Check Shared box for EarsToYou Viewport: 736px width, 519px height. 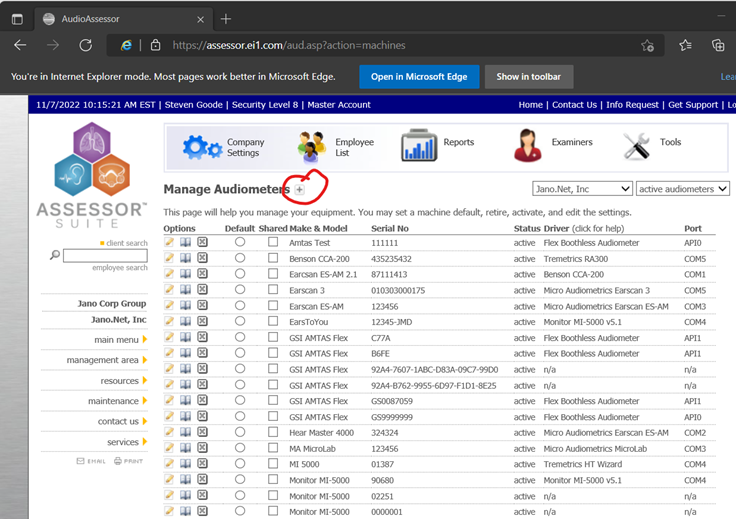click(x=273, y=321)
